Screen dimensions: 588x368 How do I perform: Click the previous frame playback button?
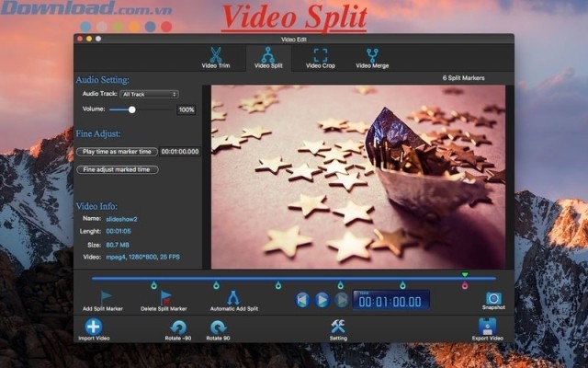click(302, 300)
